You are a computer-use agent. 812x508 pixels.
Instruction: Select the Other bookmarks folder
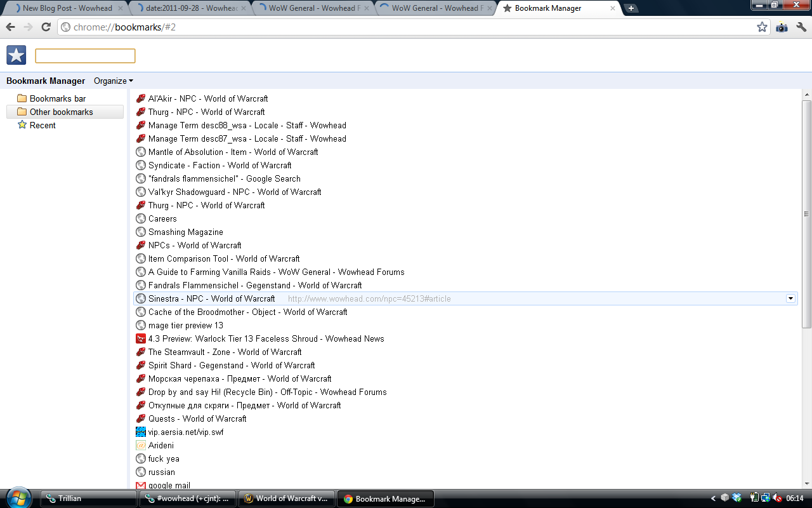(x=65, y=112)
